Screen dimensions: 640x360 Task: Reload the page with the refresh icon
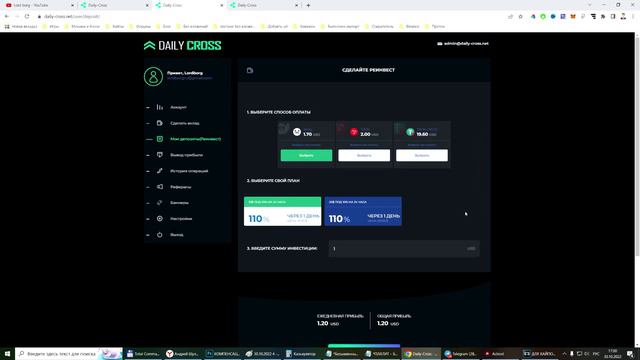[x=27, y=16]
